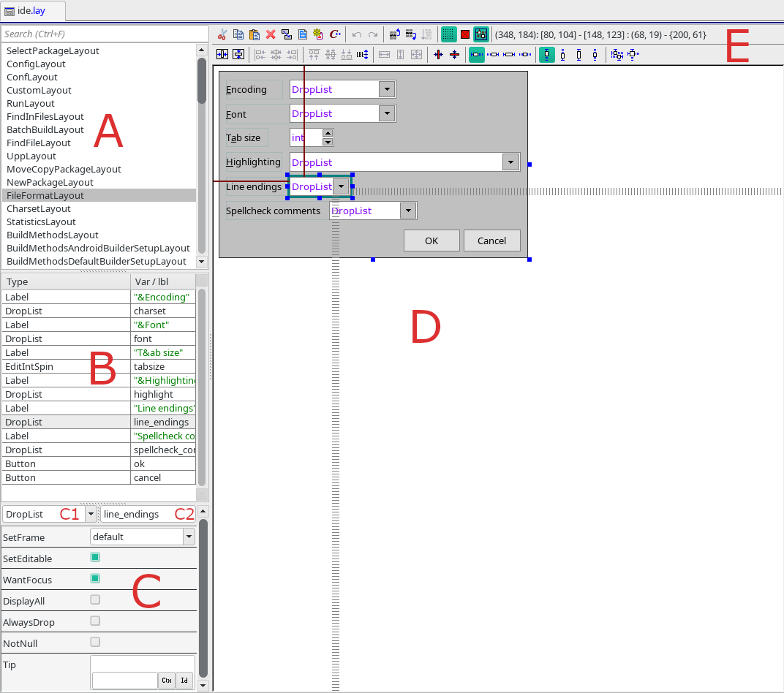Click the Search (Ctrl+F) input field
The height and width of the screenshot is (693, 784).
(x=106, y=34)
